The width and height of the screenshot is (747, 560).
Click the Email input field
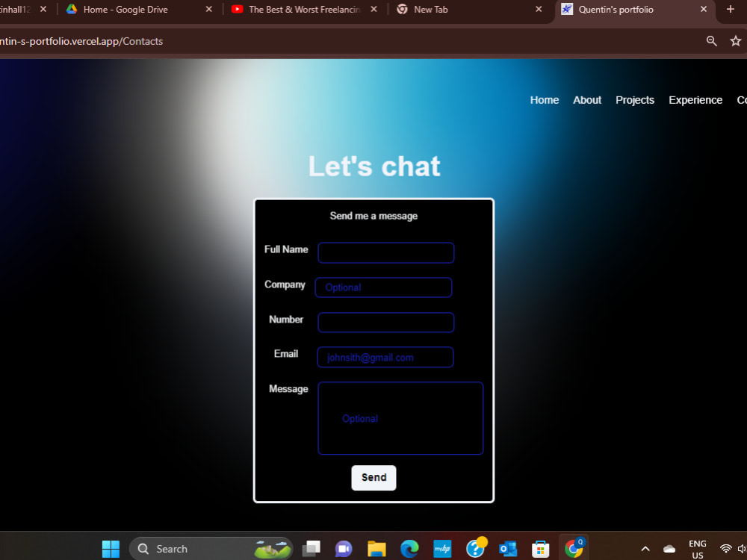(x=385, y=357)
